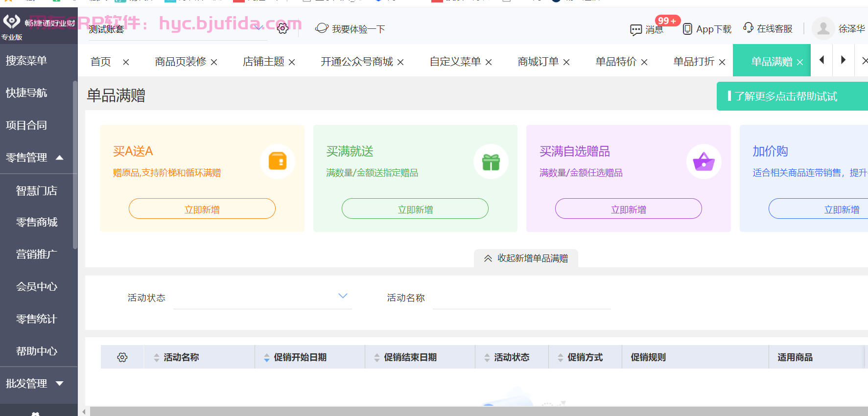Open the 消息 message bubble icon
Image resolution: width=868 pixels, height=416 pixels.
(636, 30)
